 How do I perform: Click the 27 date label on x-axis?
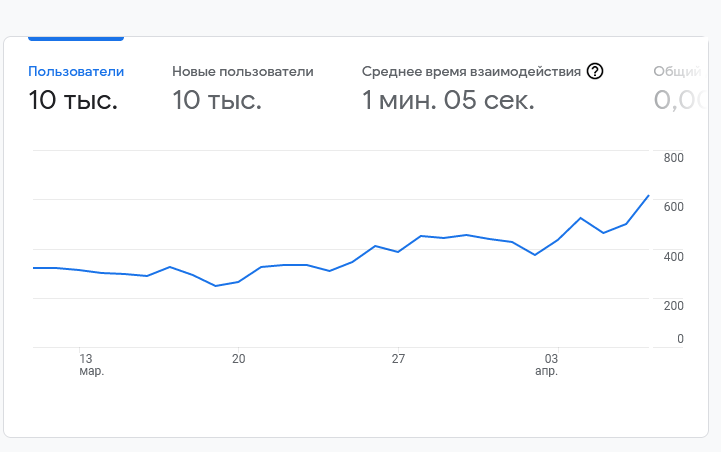click(397, 358)
